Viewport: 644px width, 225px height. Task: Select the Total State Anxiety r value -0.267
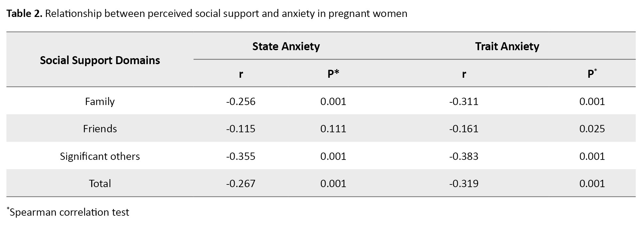point(240,183)
